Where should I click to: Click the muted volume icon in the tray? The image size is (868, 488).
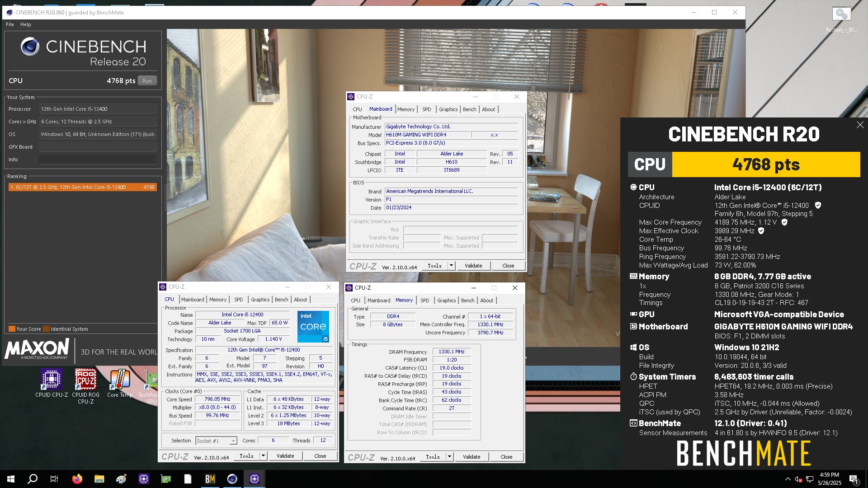click(x=798, y=479)
